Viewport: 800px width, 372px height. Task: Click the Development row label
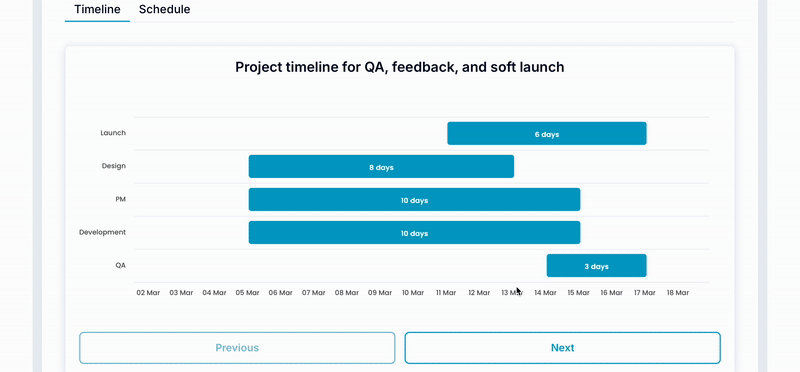point(102,232)
